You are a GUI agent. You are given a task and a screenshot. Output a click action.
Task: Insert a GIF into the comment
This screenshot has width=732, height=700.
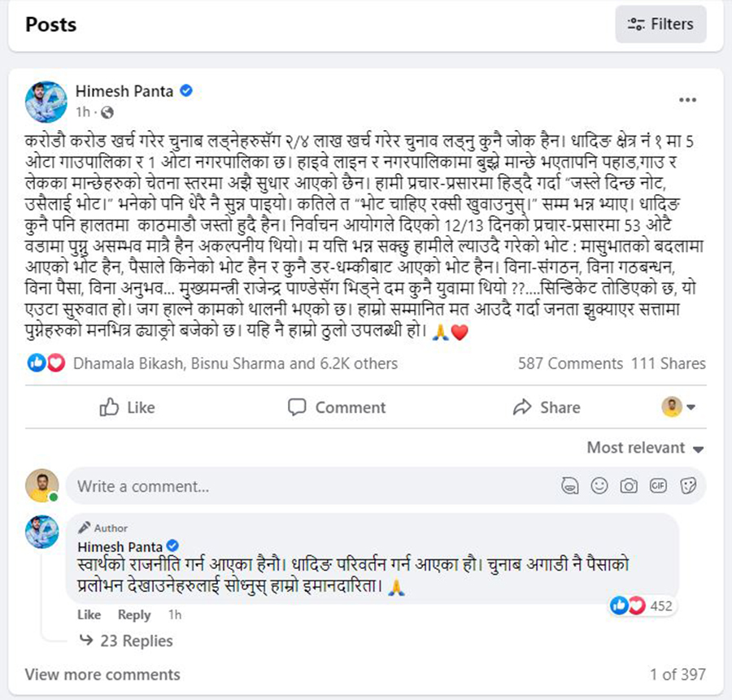click(x=658, y=486)
